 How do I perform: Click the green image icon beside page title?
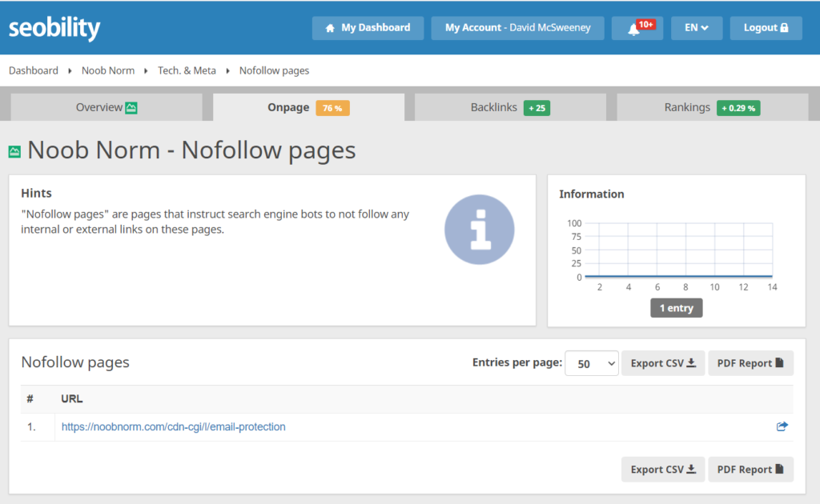(14, 152)
